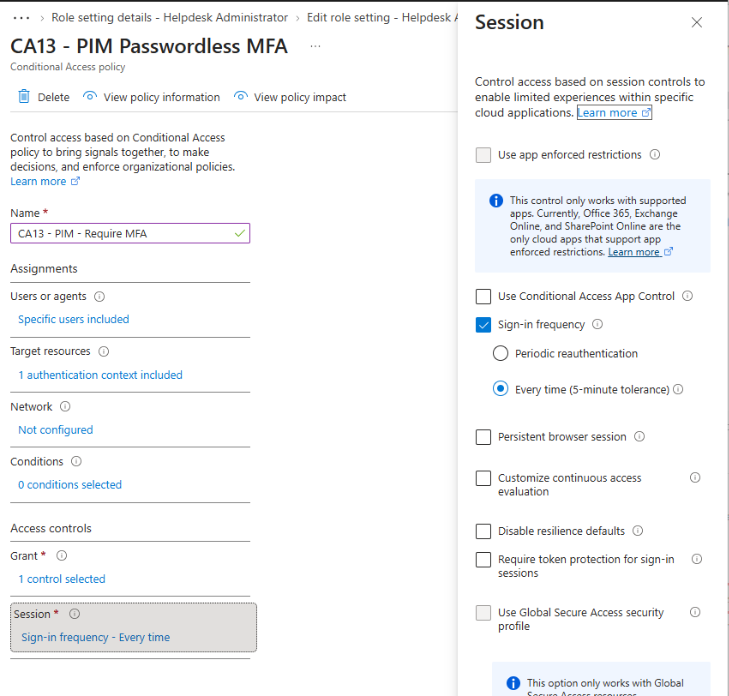Click the info icon next to Sign-in frequency
The height and width of the screenshot is (696, 729).
coord(597,324)
